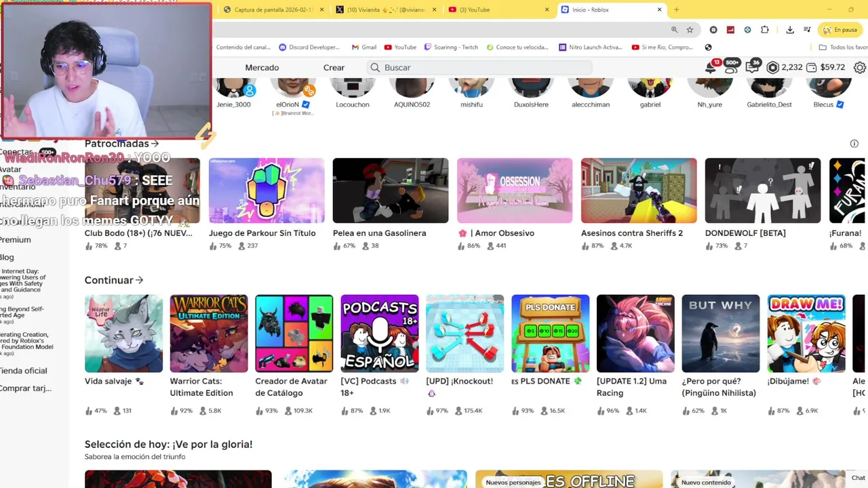Image resolution: width=868 pixels, height=488 pixels.
Task: Open ¿Pero por qué? penguin tile
Action: [721, 333]
